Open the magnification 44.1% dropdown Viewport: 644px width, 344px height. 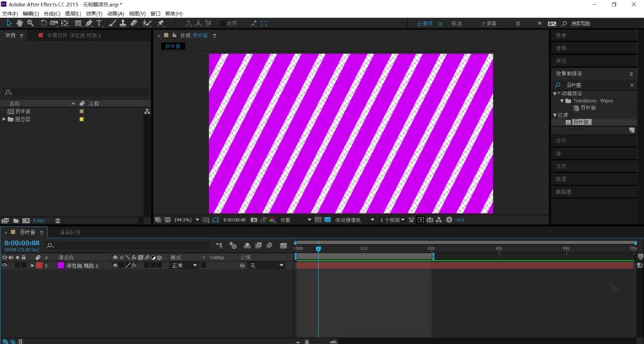tap(187, 220)
